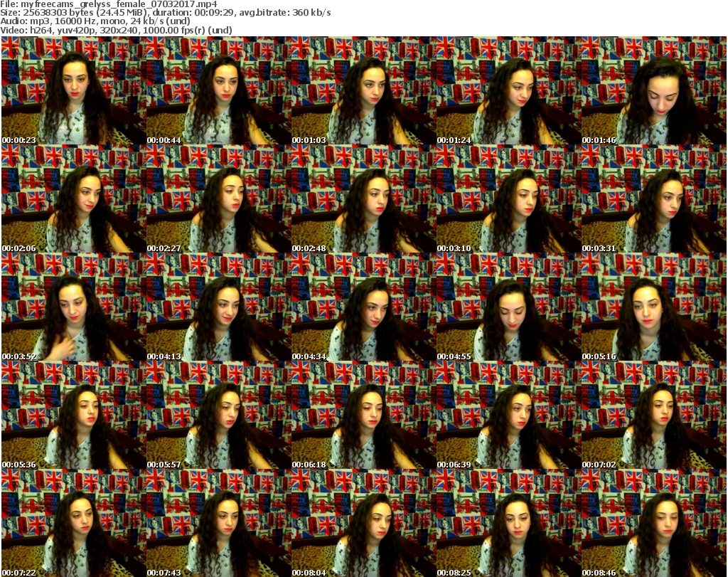Screen dimensions: 728x577
Task: Choose the thumbnail stamped 00:02:27
Action: (219, 198)
